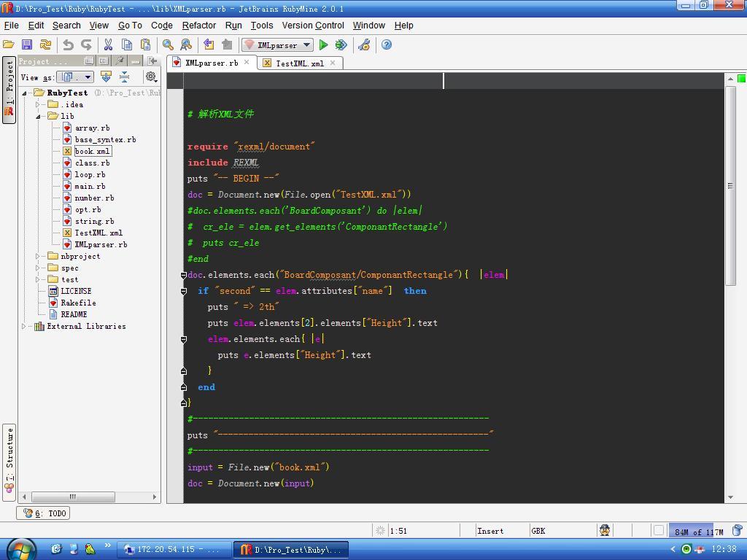Image resolution: width=747 pixels, height=560 pixels.
Task: Click the editor vertical scrollbar thumb
Action: click(730, 186)
